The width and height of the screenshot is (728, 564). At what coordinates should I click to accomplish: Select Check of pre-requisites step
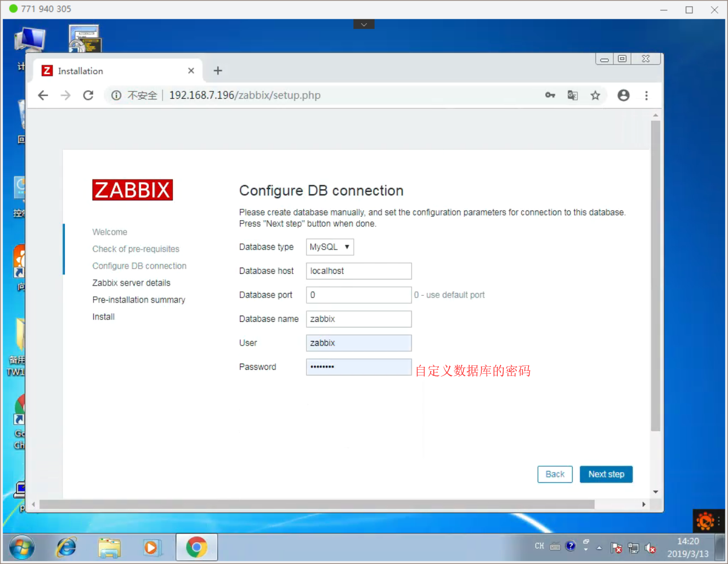tap(136, 249)
